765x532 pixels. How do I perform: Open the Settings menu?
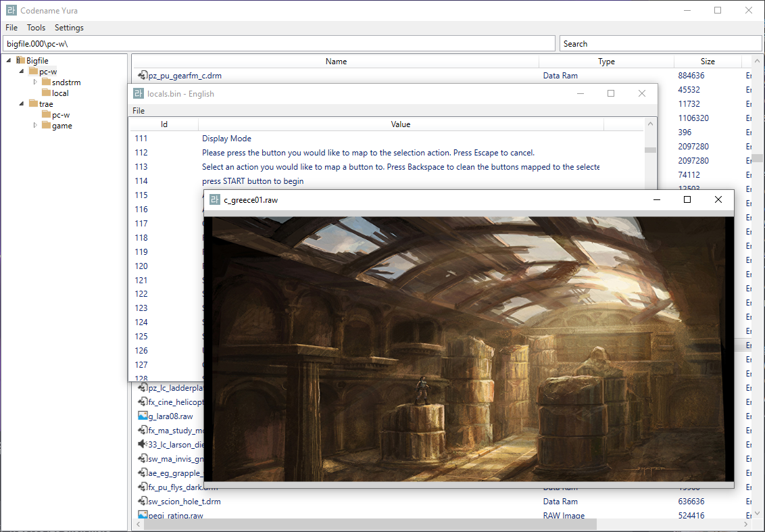69,28
